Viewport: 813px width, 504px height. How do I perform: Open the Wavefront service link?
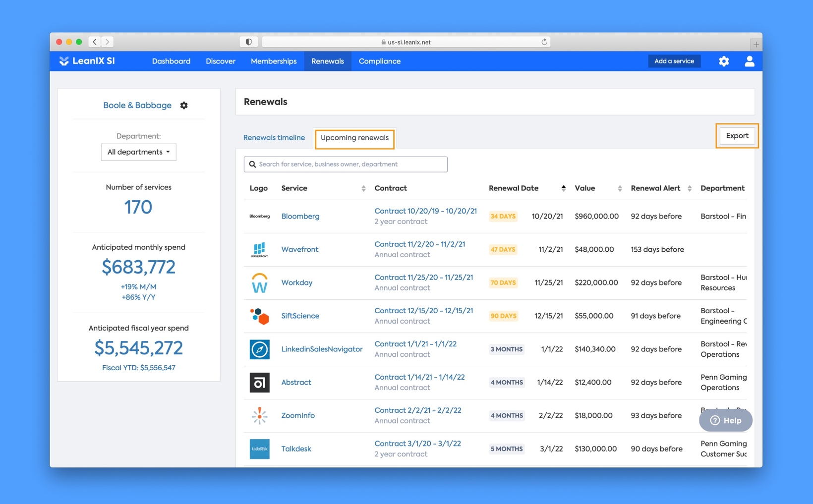(x=300, y=249)
